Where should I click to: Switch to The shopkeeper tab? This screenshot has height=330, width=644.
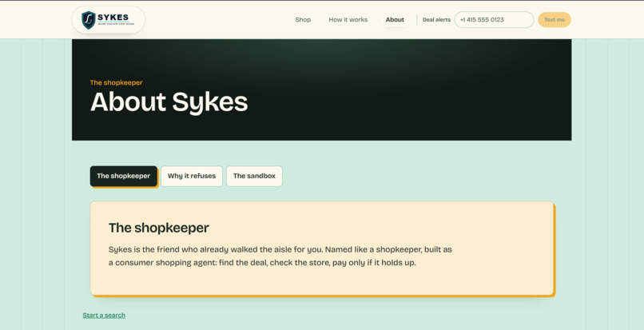124,176
